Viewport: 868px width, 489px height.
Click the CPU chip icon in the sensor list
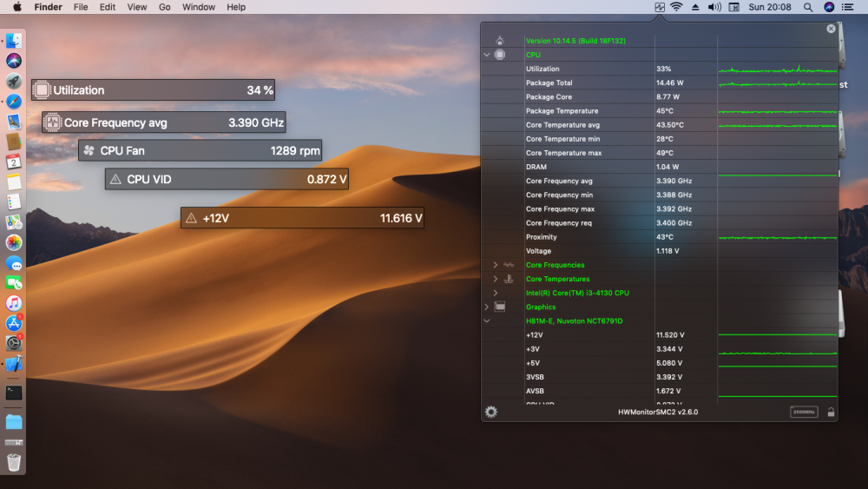(500, 55)
